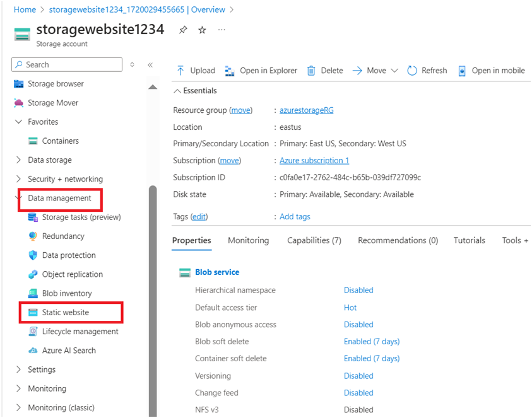Collapse the Favorites section

(19, 122)
